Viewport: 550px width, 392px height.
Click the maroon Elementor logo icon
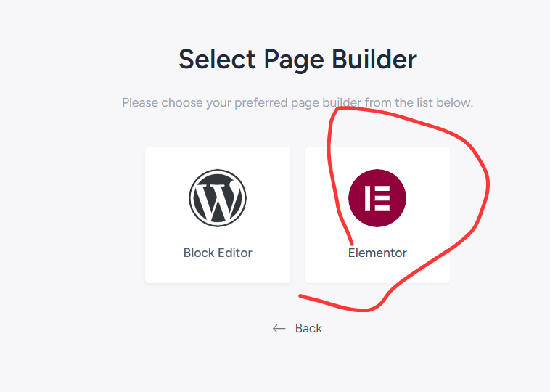(377, 198)
